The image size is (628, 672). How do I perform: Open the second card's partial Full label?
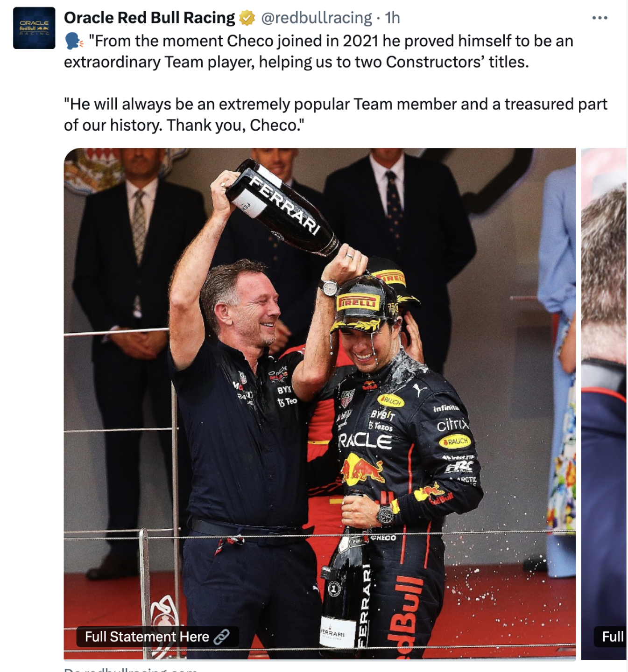click(612, 637)
